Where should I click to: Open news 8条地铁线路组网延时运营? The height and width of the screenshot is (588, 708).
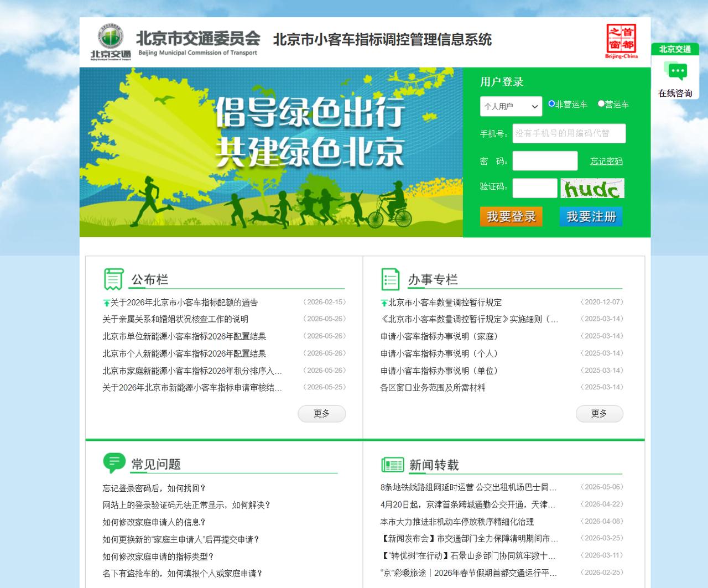pyautogui.click(x=469, y=487)
